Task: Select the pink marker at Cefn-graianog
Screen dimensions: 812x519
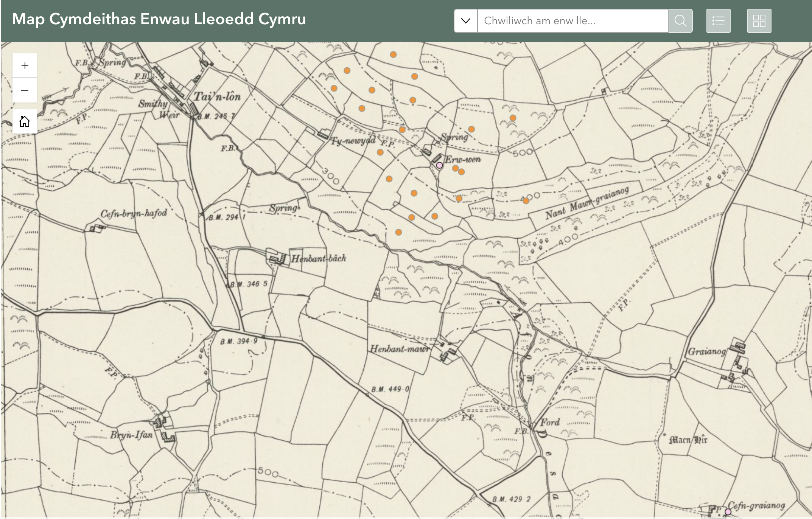Action: tap(728, 512)
